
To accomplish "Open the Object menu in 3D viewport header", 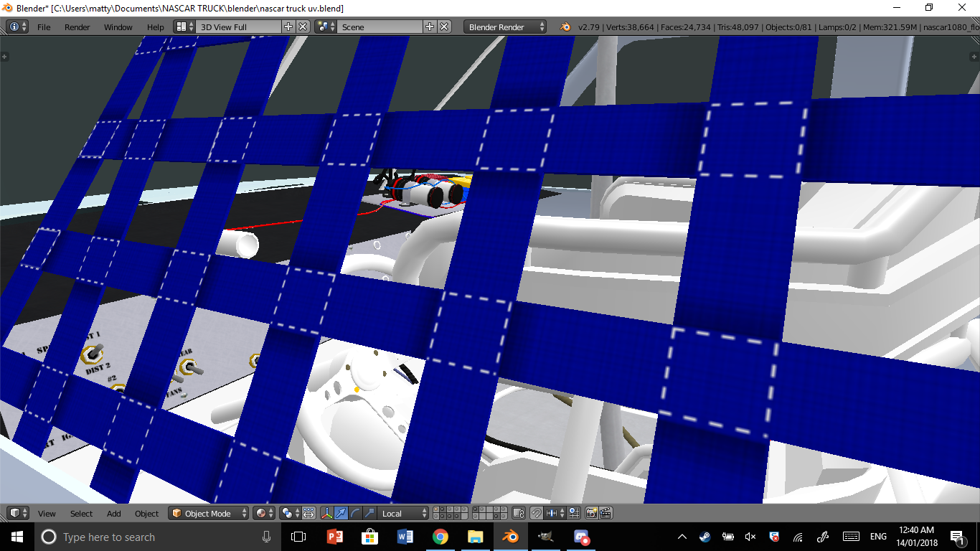I will click(146, 514).
